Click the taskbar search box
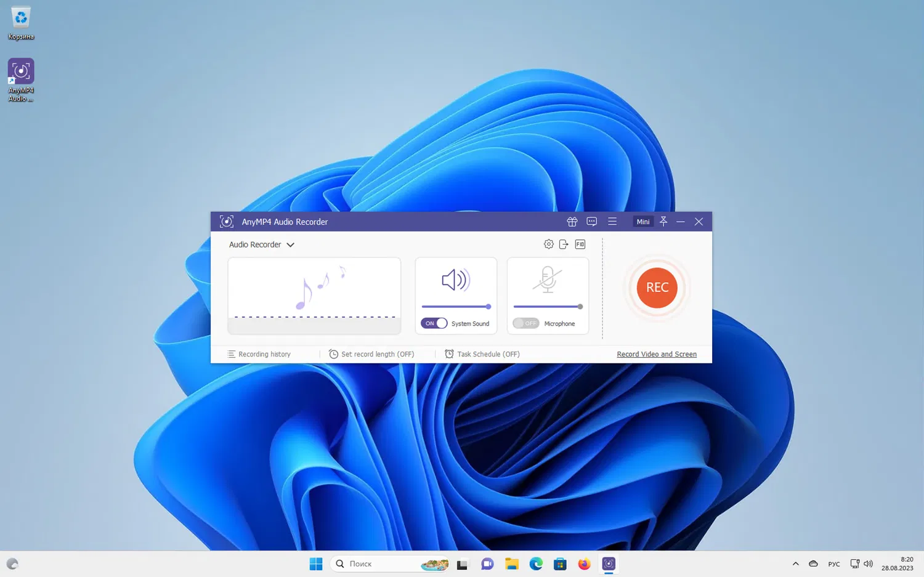 click(x=391, y=564)
